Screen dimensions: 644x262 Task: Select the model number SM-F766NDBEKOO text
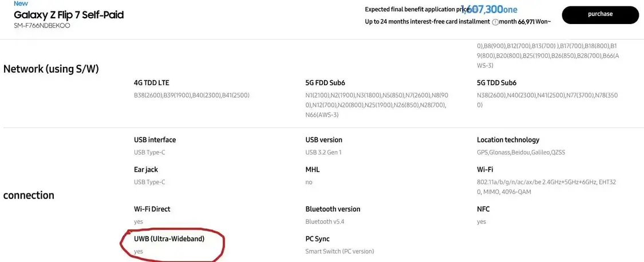42,26
